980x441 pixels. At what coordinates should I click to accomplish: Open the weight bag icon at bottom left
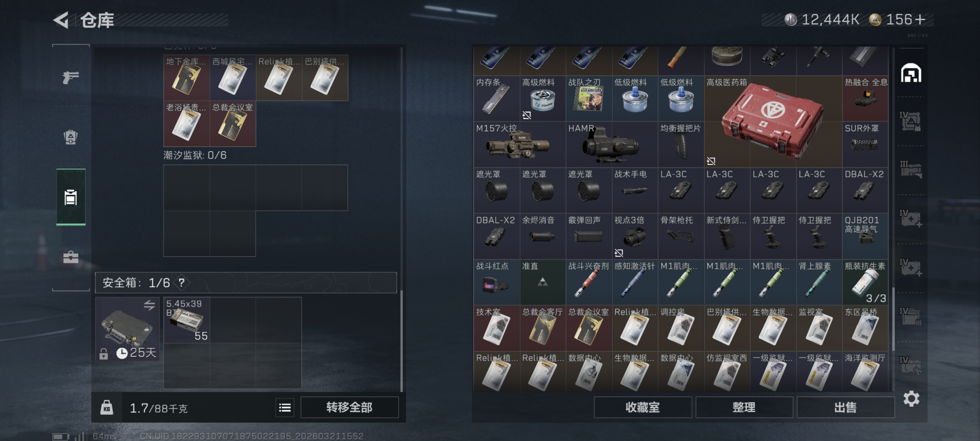pos(106,408)
